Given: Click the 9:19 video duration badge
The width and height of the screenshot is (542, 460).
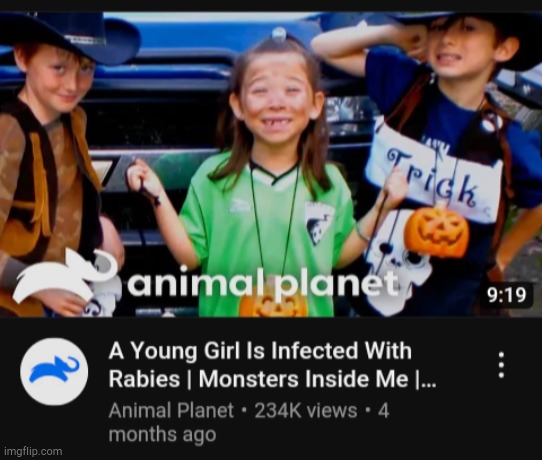Looking at the screenshot, I should (506, 295).
